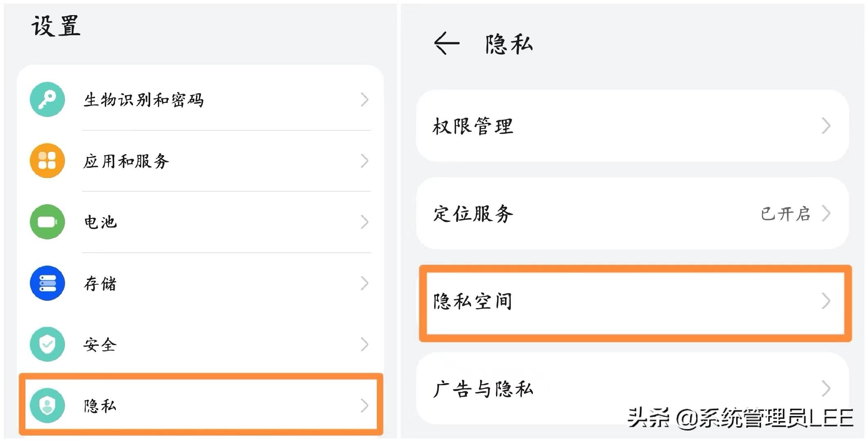Click the privacy shield icon beside 隐私
Viewport: 868px width, 442px height.
(47, 406)
